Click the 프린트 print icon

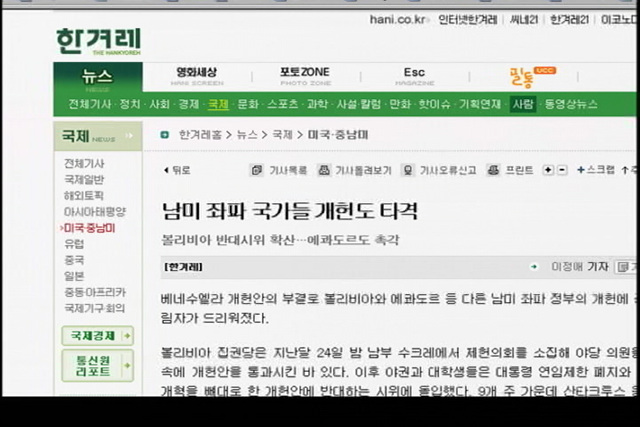493,170
